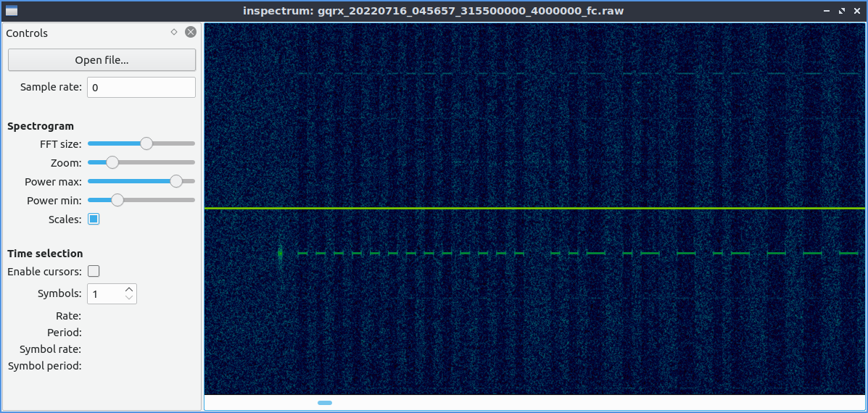This screenshot has width=868, height=413.
Task: Click the Zoom slider handle
Action: (112, 162)
